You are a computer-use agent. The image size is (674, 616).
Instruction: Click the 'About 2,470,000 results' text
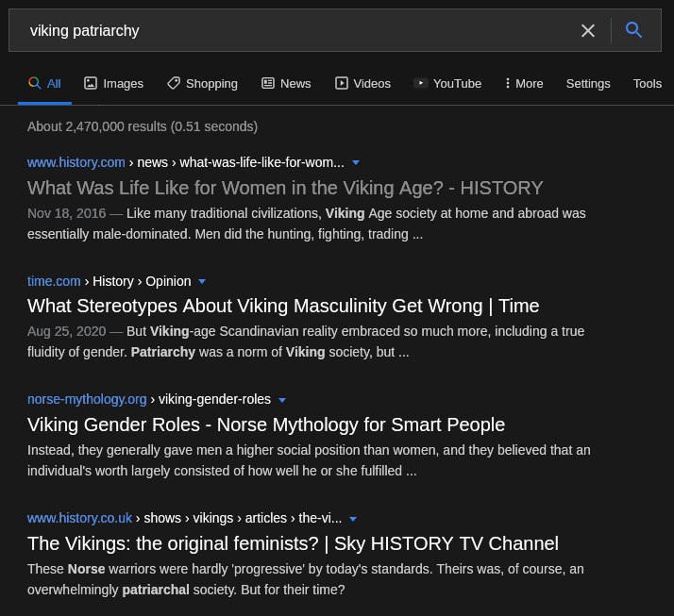[143, 126]
